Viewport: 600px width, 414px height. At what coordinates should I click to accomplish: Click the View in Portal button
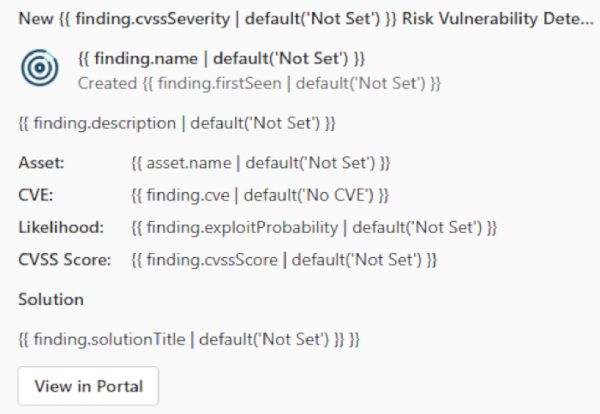point(88,386)
